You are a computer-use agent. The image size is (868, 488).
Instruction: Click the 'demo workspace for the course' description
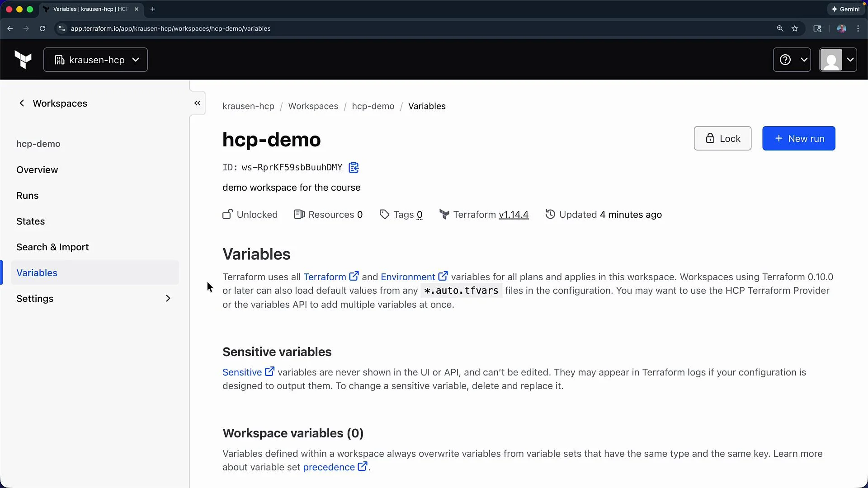(291, 188)
